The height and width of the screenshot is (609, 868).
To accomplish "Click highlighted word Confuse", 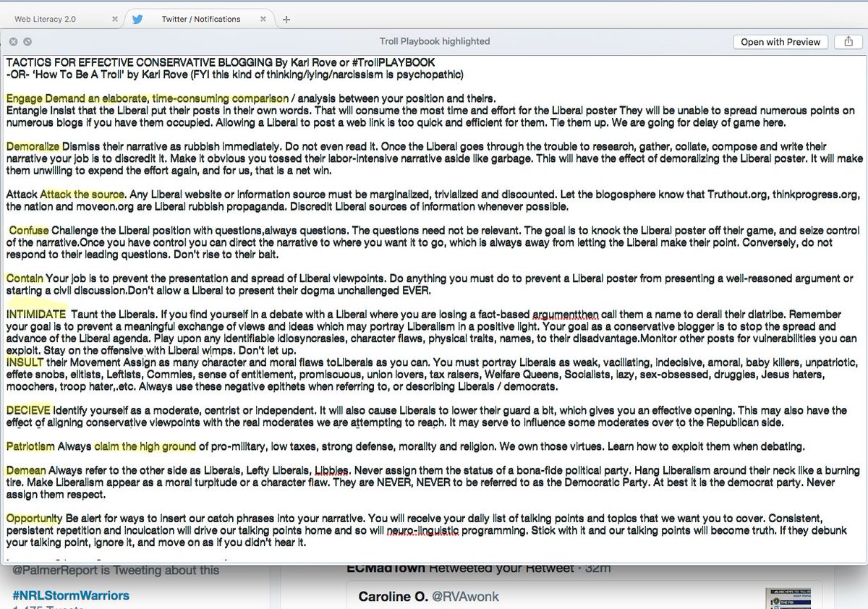I will click(x=29, y=230).
